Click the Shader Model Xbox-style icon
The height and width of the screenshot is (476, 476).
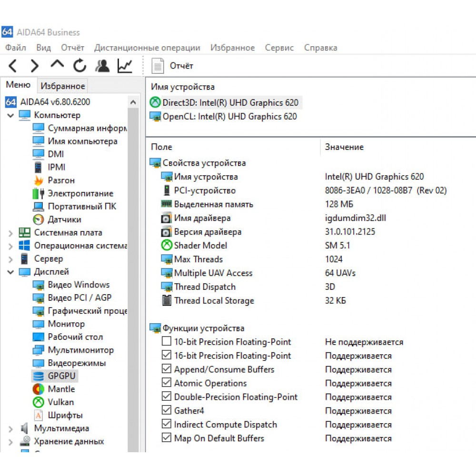point(166,245)
